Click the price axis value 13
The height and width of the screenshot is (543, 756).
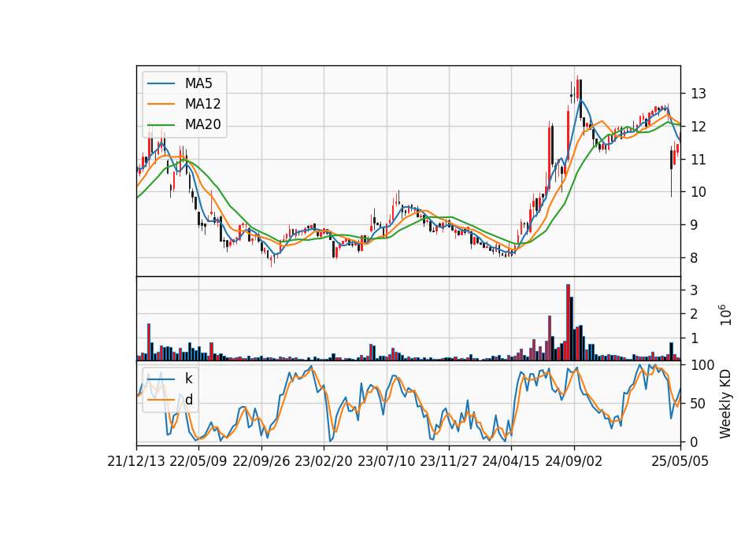pos(699,94)
